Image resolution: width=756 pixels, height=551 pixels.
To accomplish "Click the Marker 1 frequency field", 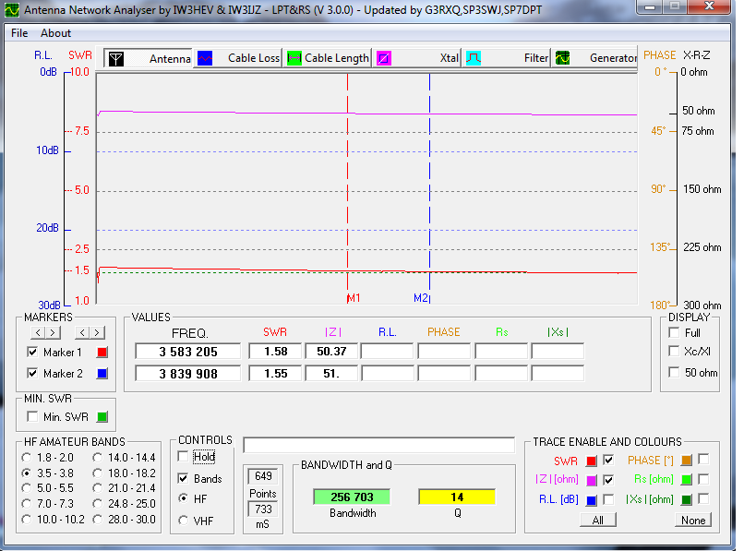I will 187,352.
